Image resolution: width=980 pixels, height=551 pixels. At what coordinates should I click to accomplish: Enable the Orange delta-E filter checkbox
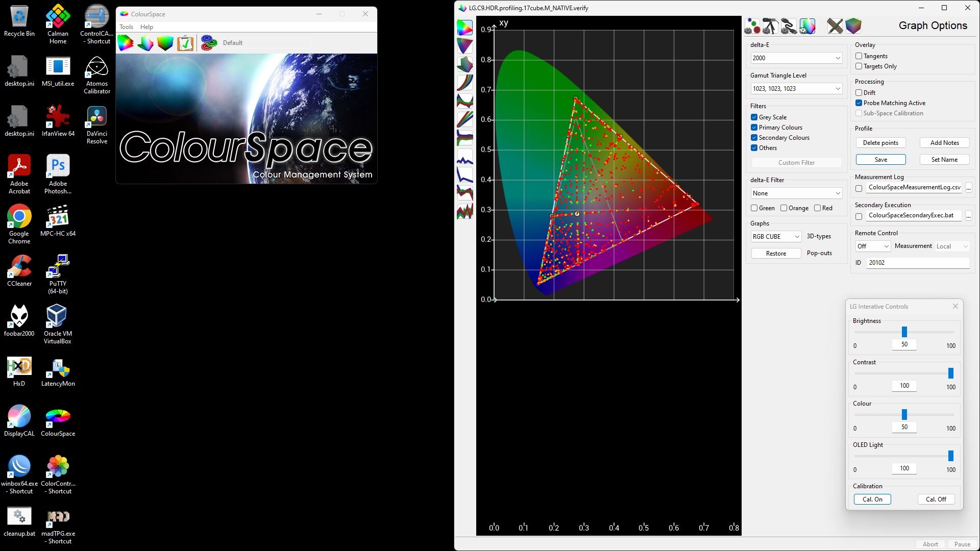[783, 208]
